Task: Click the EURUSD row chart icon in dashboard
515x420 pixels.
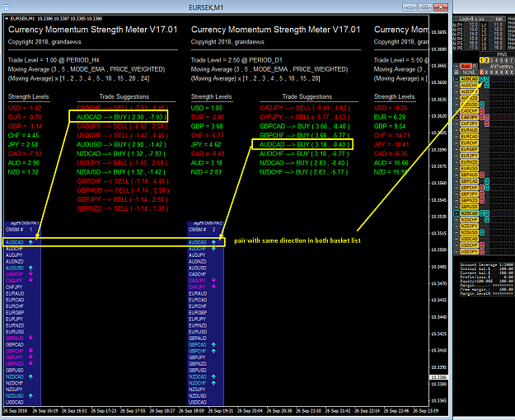Action: click(x=456, y=169)
